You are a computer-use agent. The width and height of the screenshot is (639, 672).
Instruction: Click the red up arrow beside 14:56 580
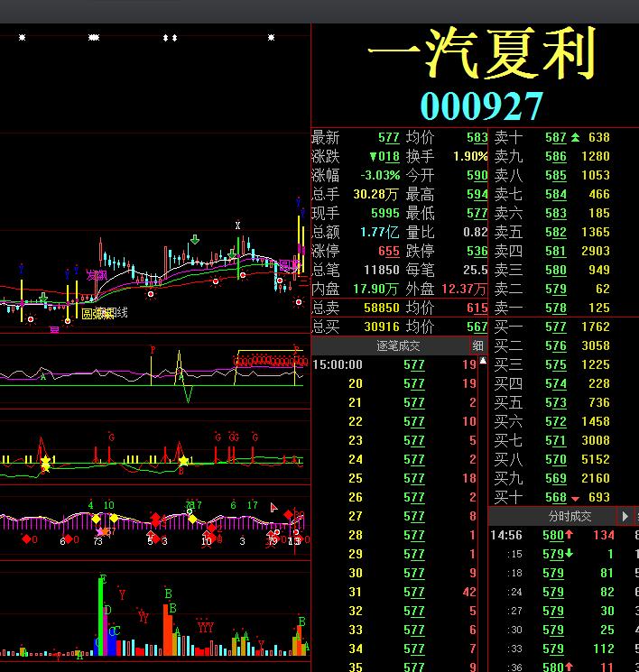point(569,534)
